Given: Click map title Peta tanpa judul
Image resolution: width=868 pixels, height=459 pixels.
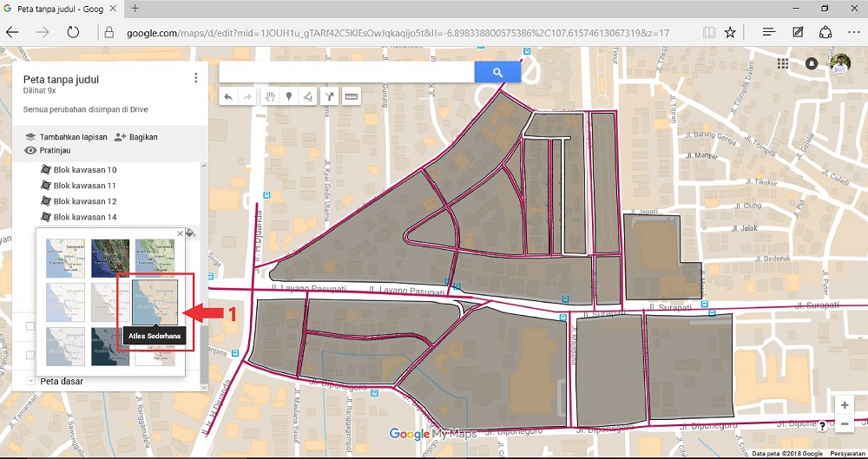Looking at the screenshot, I should click(x=61, y=79).
